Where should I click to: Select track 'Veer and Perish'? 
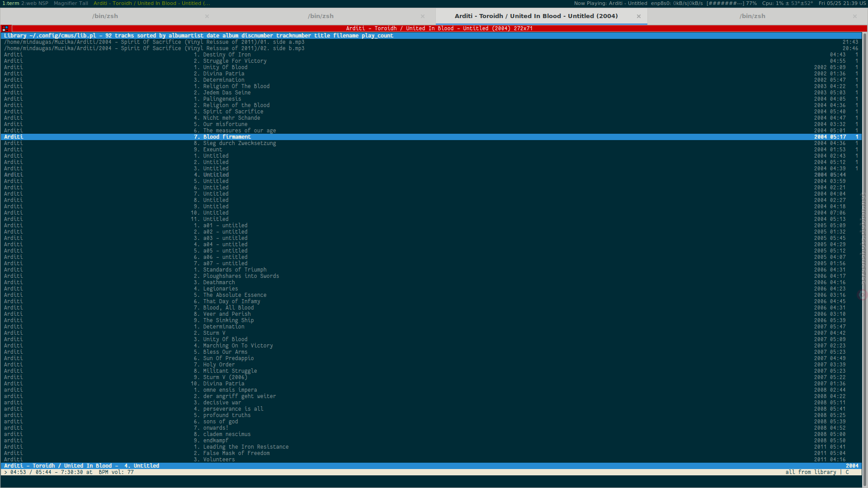[x=431, y=314]
